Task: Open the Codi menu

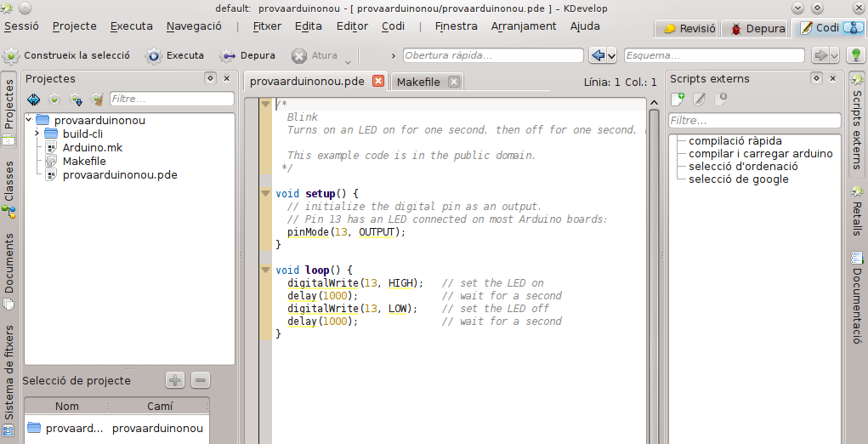Action: pyautogui.click(x=393, y=26)
